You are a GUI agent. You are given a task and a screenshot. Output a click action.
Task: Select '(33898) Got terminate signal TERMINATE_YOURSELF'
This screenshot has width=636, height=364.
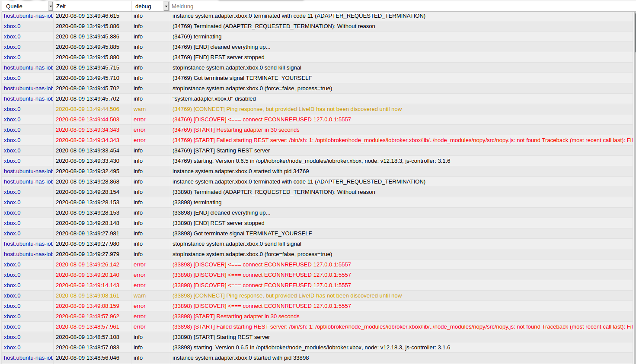click(x=242, y=234)
